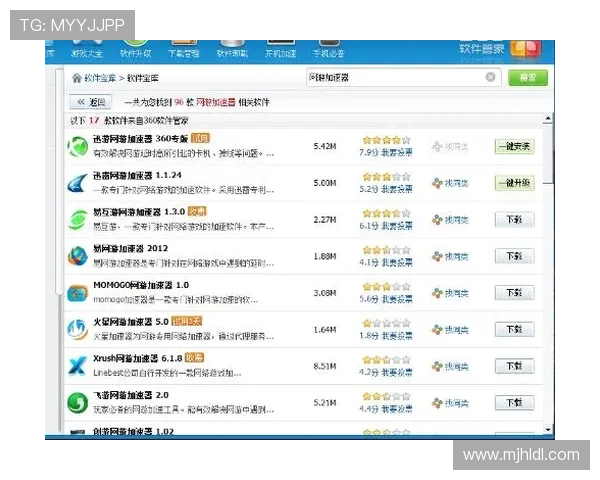
Task: Click the star rating of Xrush网游加速器
Action: pos(386,359)
